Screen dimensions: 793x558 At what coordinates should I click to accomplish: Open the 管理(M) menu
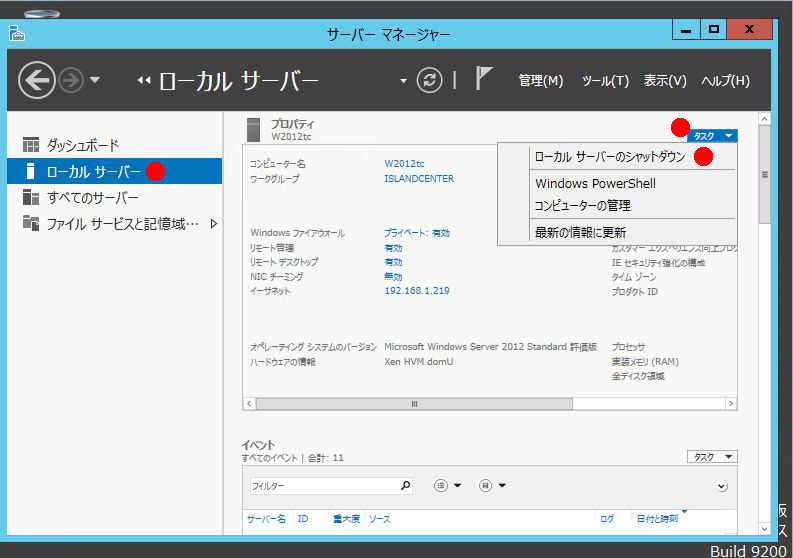coord(541,80)
